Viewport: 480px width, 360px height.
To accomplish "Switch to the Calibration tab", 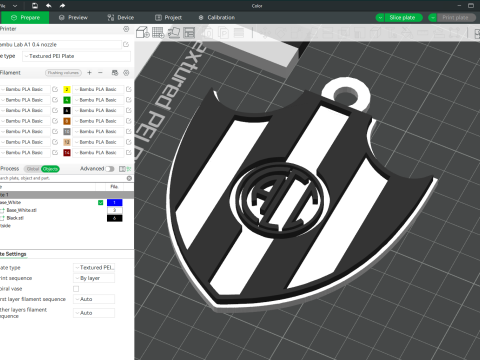I will (217, 18).
